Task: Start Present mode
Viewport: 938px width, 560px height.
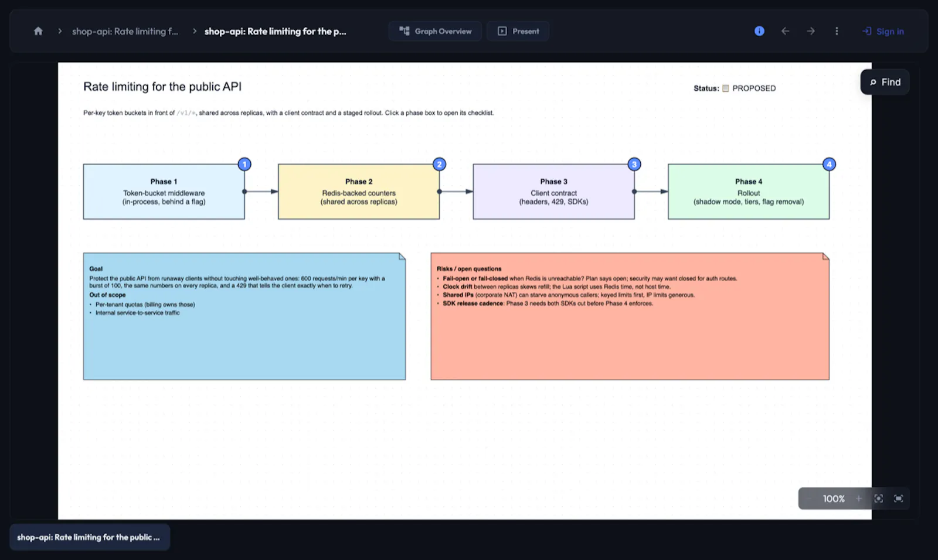Action: (518, 31)
